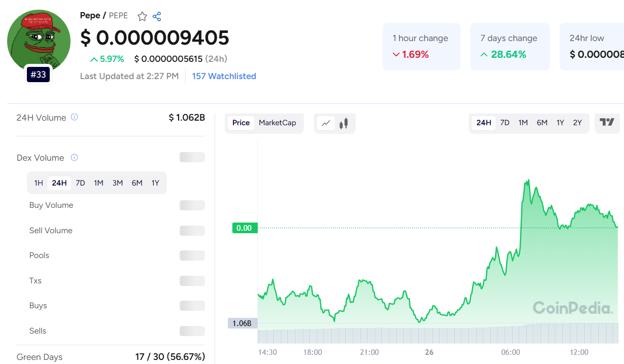Click the Sell Volume row label
Screen dimensions: 624x364
(x=51, y=231)
